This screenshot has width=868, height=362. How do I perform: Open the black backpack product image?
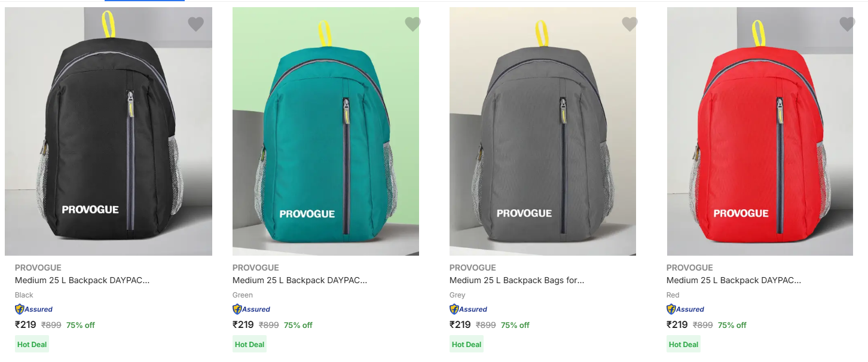pos(108,131)
